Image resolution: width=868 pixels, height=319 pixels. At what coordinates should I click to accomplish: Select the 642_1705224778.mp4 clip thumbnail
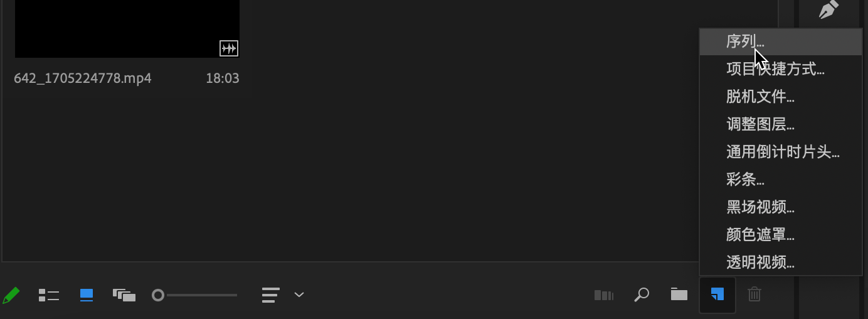pyautogui.click(x=127, y=29)
